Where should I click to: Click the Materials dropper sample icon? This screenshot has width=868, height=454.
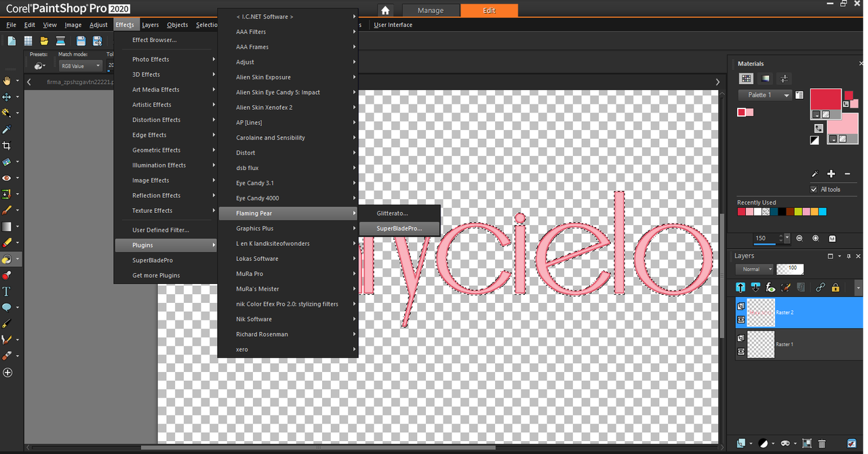tap(816, 174)
